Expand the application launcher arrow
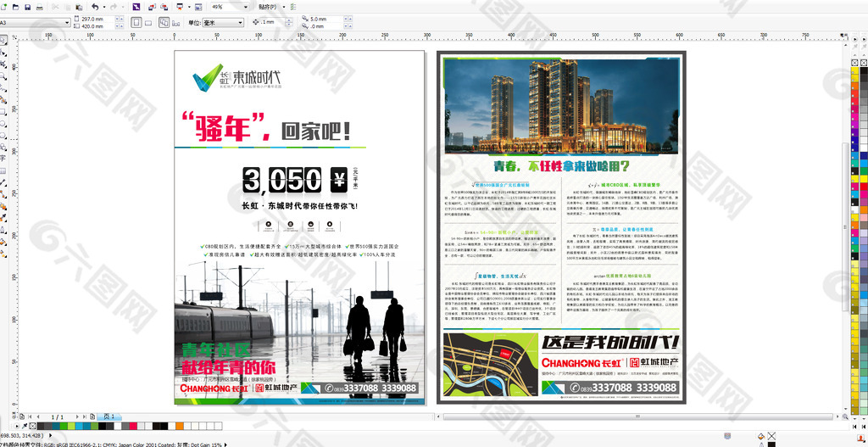Screen dimensions: 868x447 [189, 7]
